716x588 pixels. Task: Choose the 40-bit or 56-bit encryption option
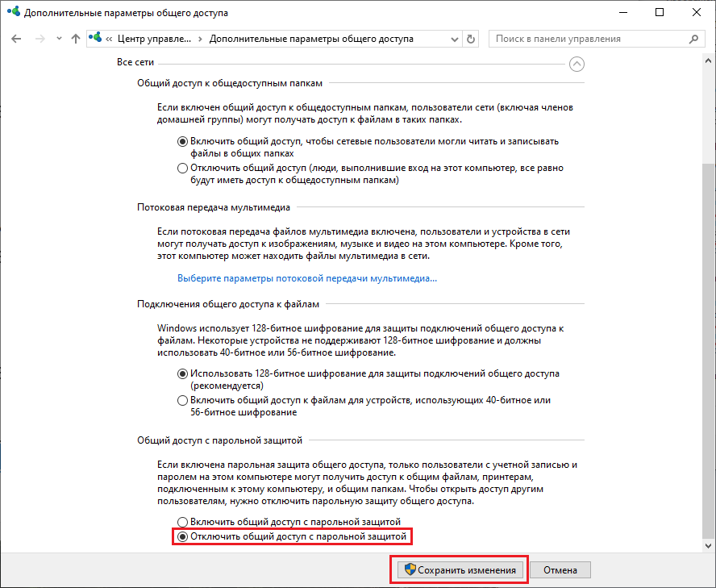[x=182, y=401]
